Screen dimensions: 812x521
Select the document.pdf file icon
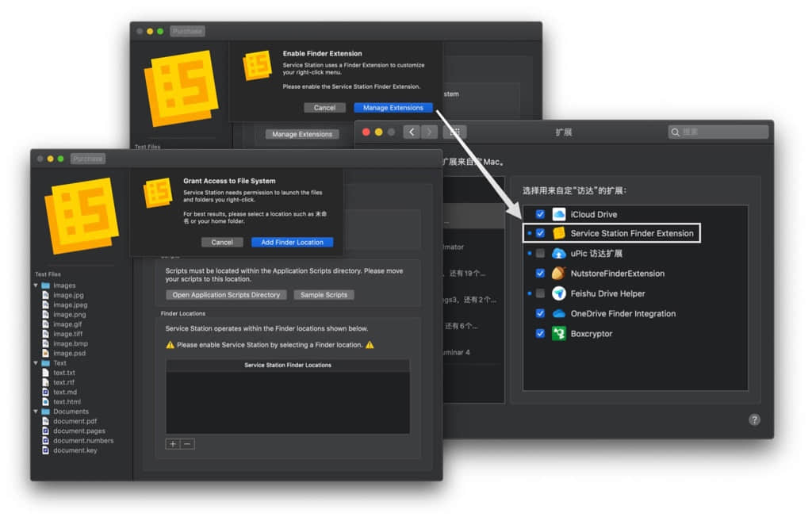45,422
